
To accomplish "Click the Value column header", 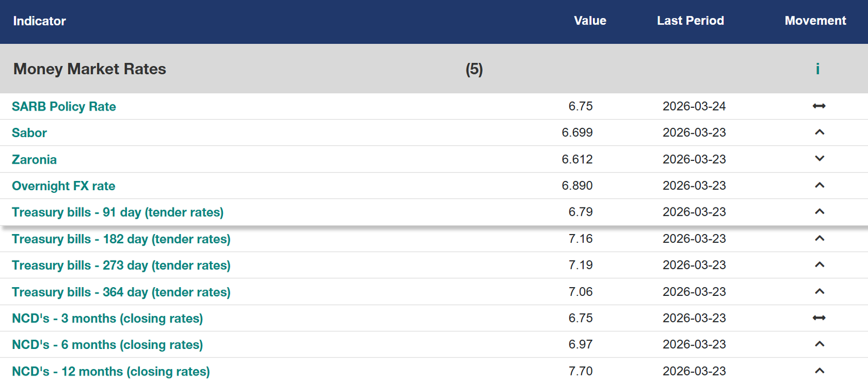I will [590, 21].
